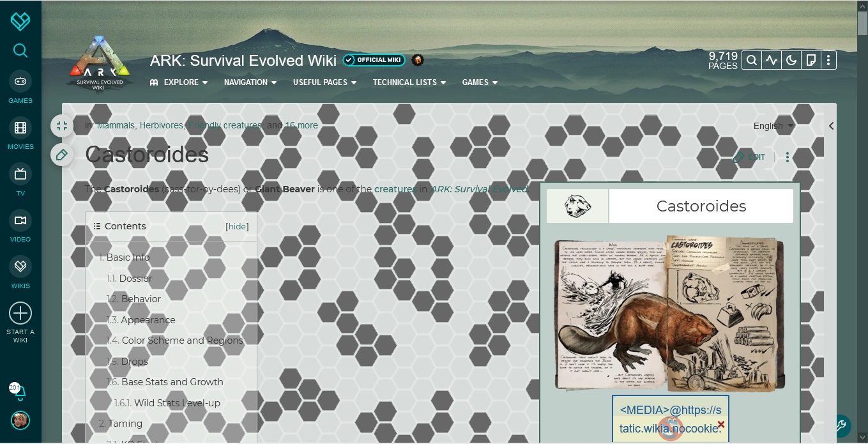This screenshot has height=444, width=868.
Task: Click the Official Wiki badge
Action: click(x=373, y=60)
